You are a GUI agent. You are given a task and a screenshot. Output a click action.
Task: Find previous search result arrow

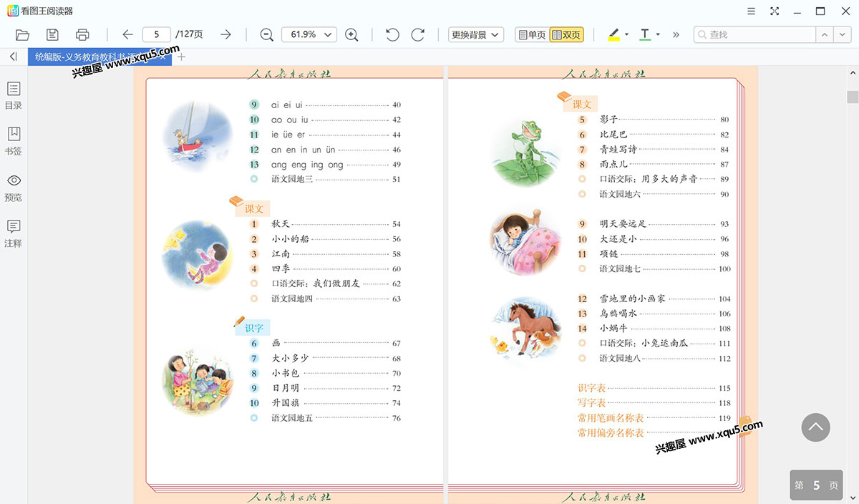tap(825, 34)
